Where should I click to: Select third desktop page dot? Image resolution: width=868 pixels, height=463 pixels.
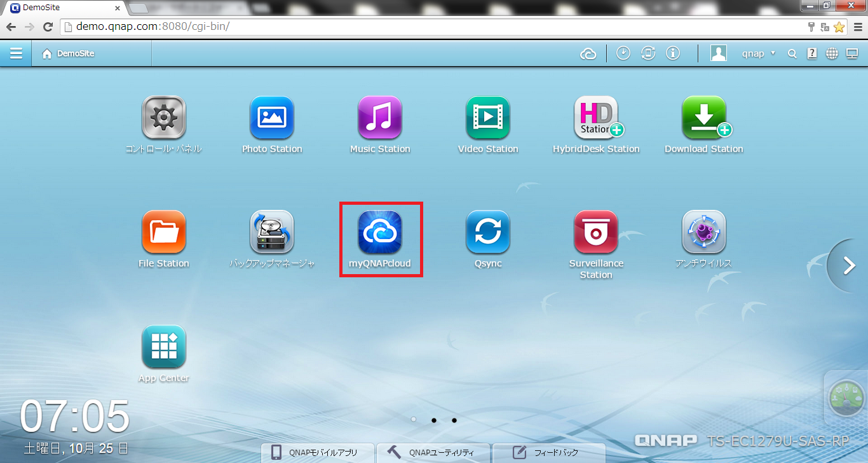point(454,420)
